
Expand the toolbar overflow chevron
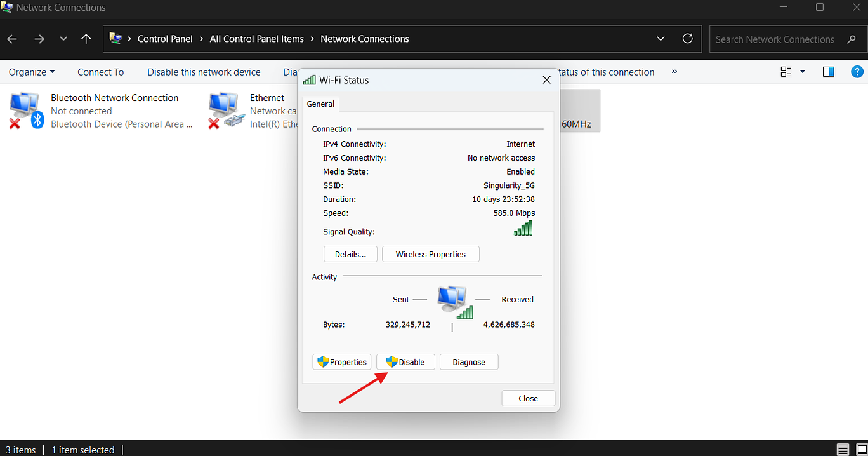point(674,72)
